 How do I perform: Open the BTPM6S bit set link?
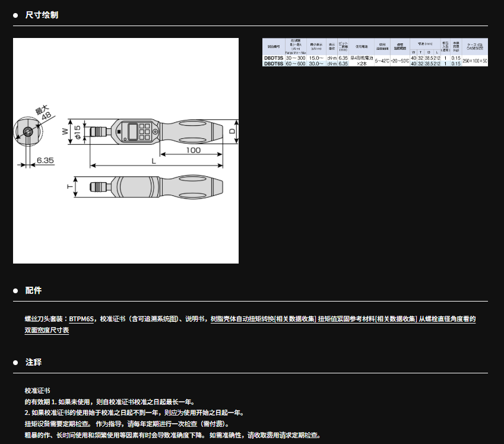(82, 319)
